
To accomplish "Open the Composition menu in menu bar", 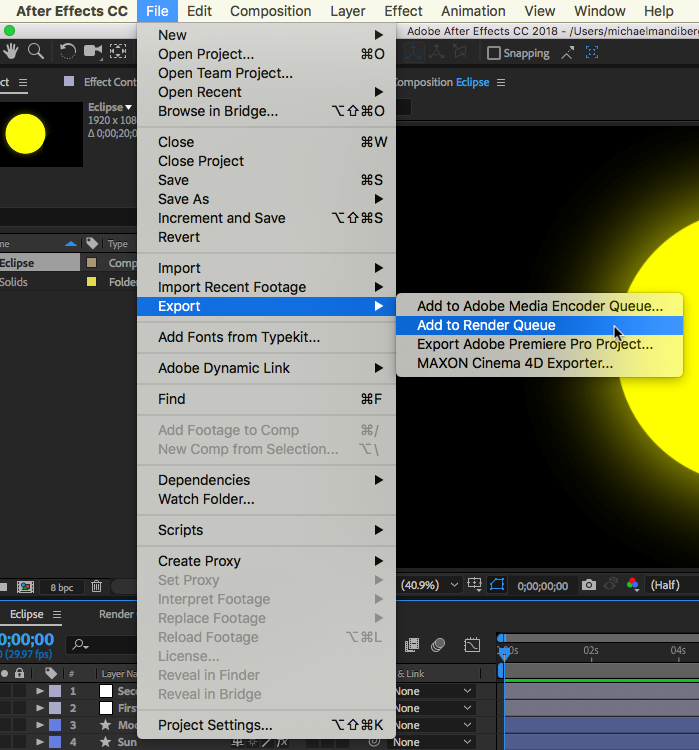I will pos(270,11).
